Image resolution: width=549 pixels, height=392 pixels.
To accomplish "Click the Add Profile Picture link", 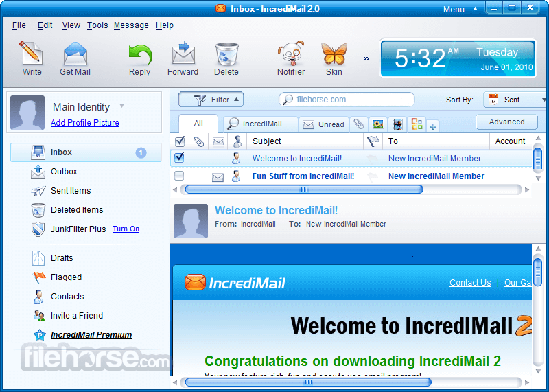I will (x=85, y=123).
